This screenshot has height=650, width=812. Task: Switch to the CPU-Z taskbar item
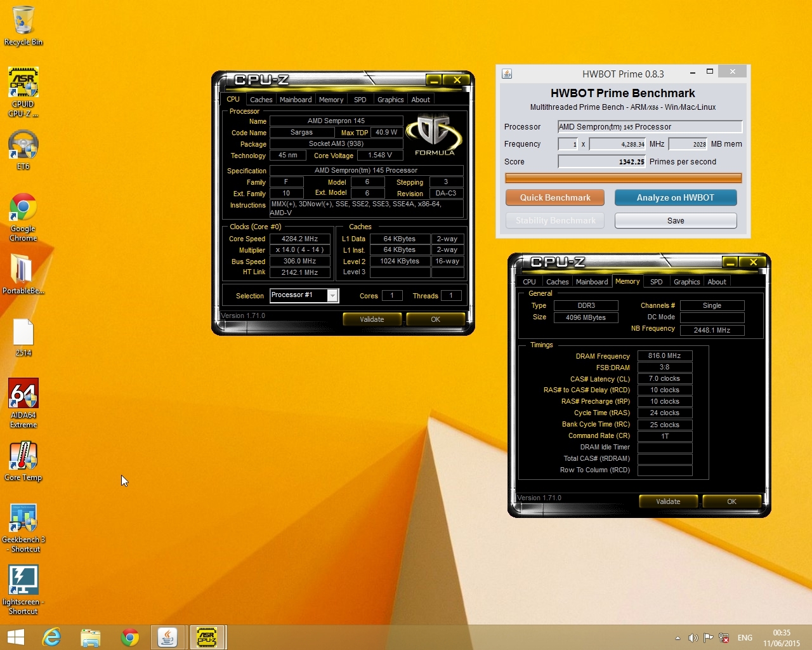click(x=207, y=637)
